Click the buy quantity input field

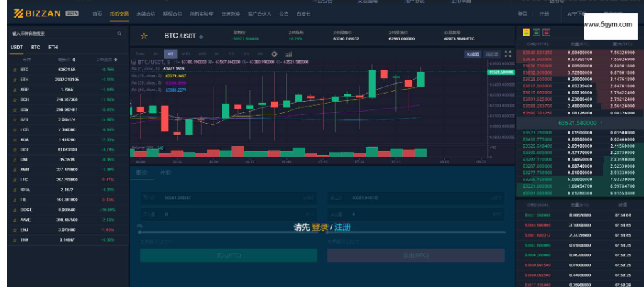(229, 215)
